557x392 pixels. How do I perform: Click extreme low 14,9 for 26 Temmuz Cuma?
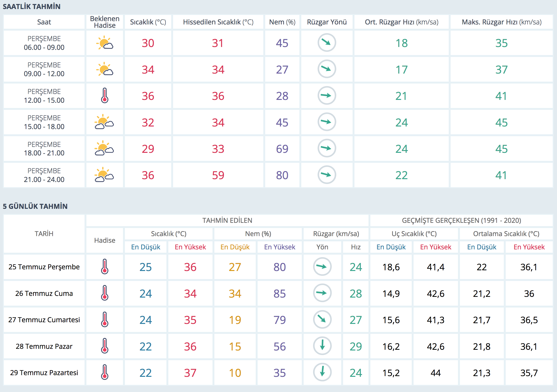pyautogui.click(x=391, y=294)
